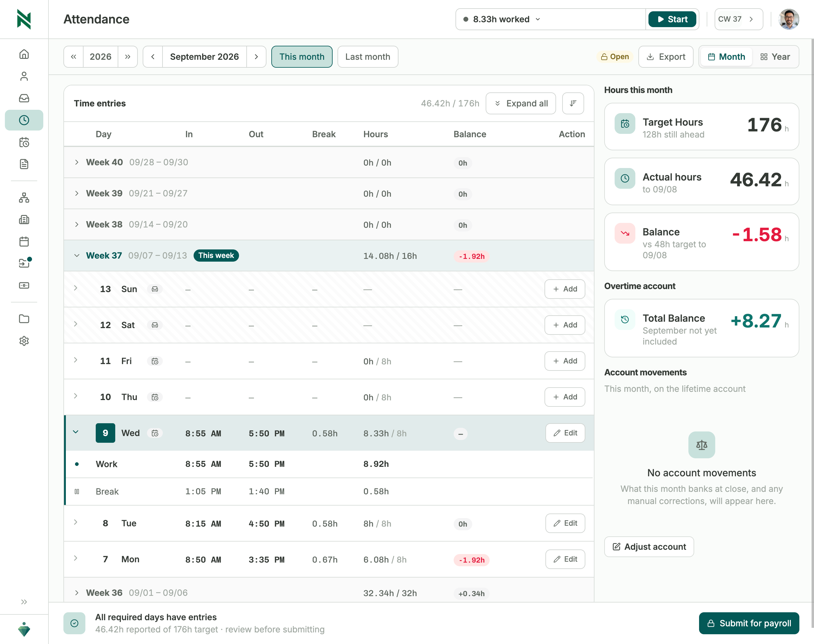The height and width of the screenshot is (644, 814).
Task: Open the user avatar menu
Action: click(788, 19)
